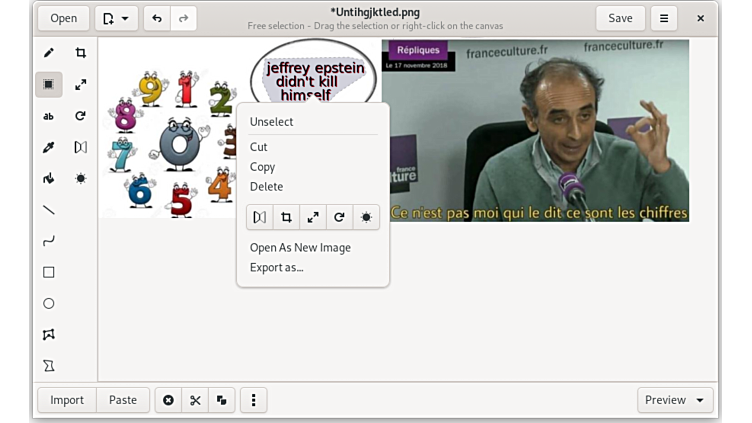The width and height of the screenshot is (752, 423).
Task: Select the Curve tool
Action: click(x=48, y=241)
